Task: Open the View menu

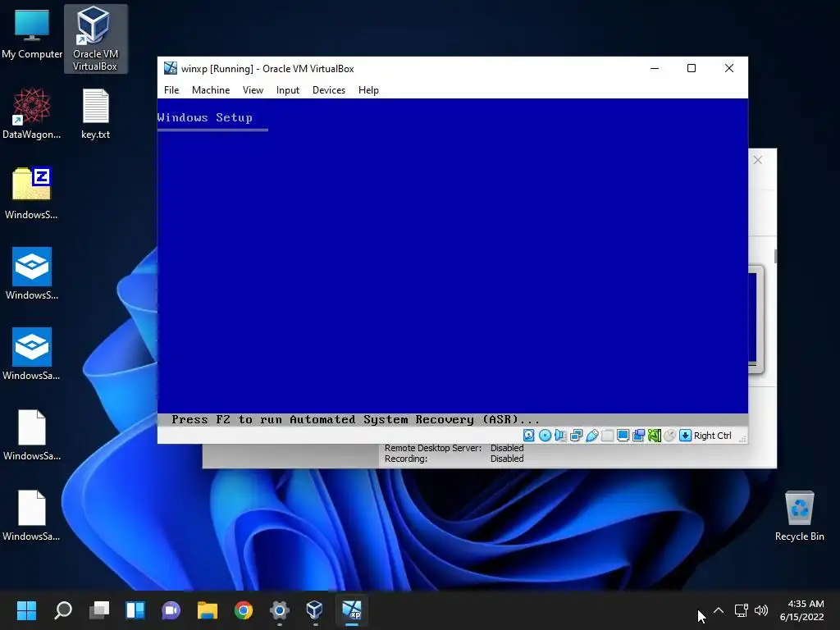Action: tap(253, 90)
